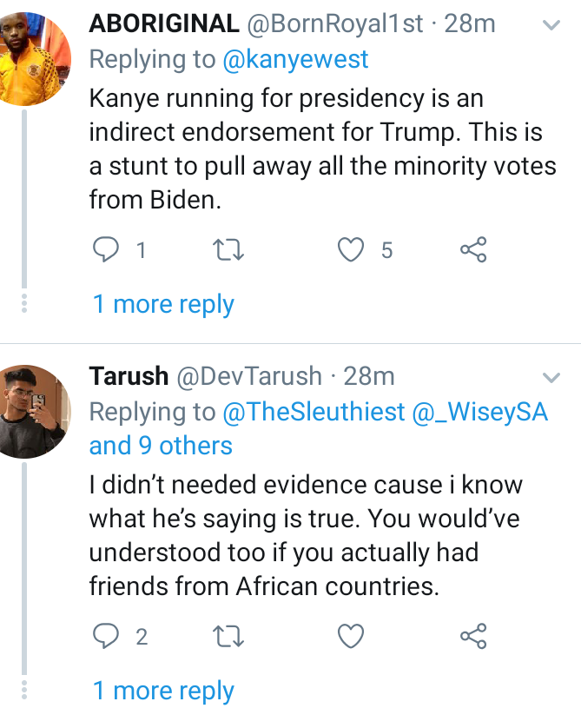View ABORIGINAL's profile picture in yellow jersey
This screenshot has height=728, width=581.
pos(33,58)
